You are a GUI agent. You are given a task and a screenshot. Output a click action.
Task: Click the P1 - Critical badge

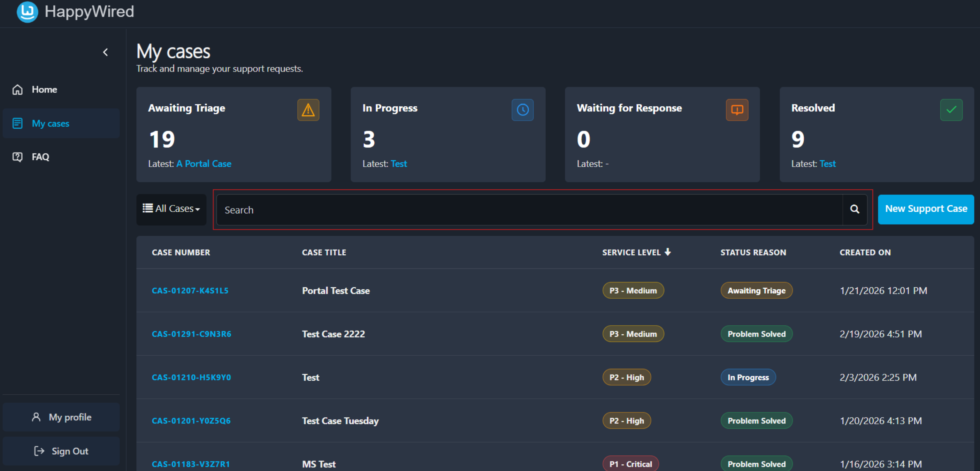point(630,464)
